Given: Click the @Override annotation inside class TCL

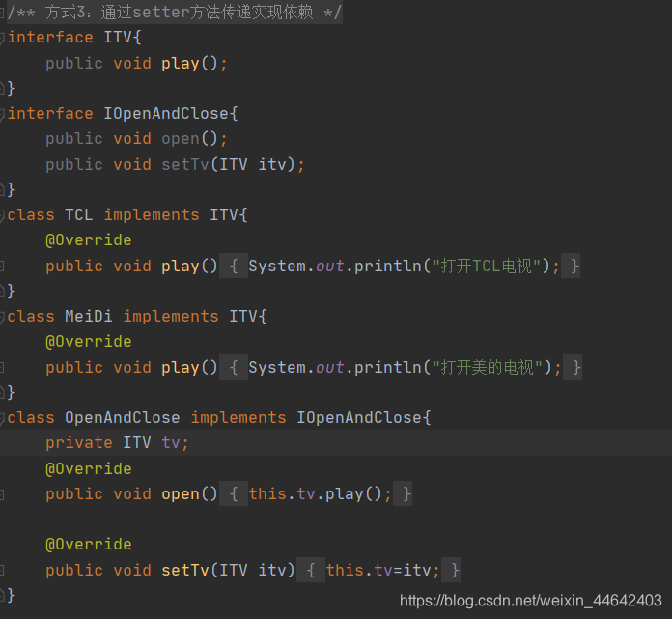Looking at the screenshot, I should [88, 240].
